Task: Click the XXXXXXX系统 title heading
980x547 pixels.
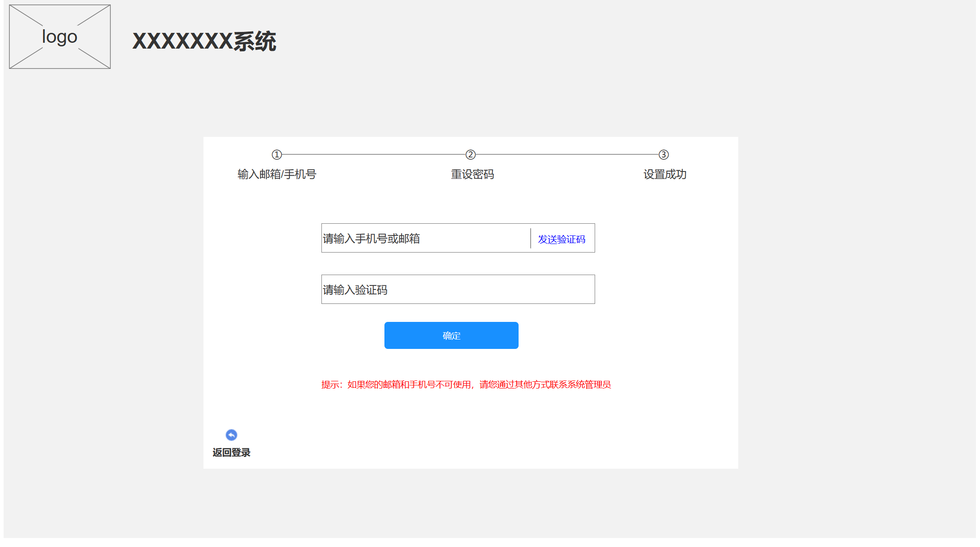Action: pyautogui.click(x=204, y=41)
